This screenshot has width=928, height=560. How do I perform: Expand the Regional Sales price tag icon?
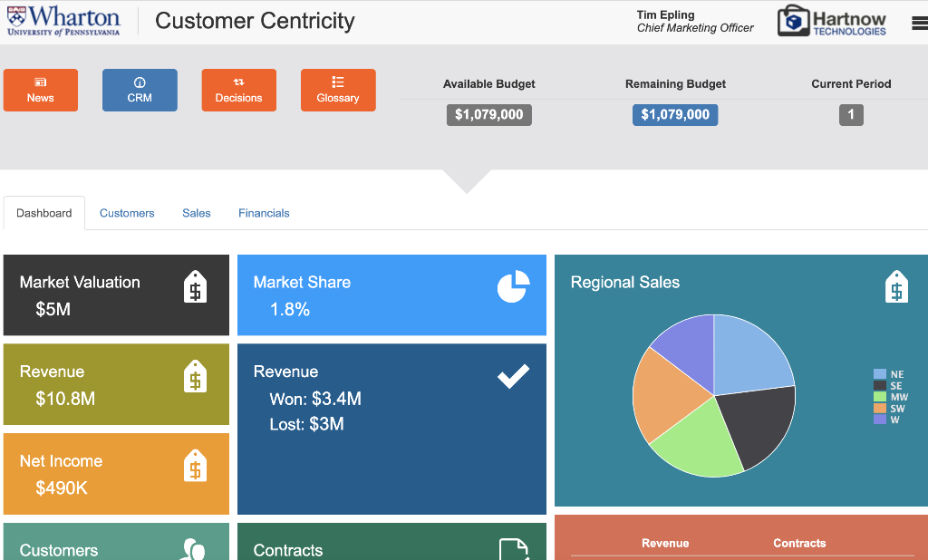pos(896,285)
